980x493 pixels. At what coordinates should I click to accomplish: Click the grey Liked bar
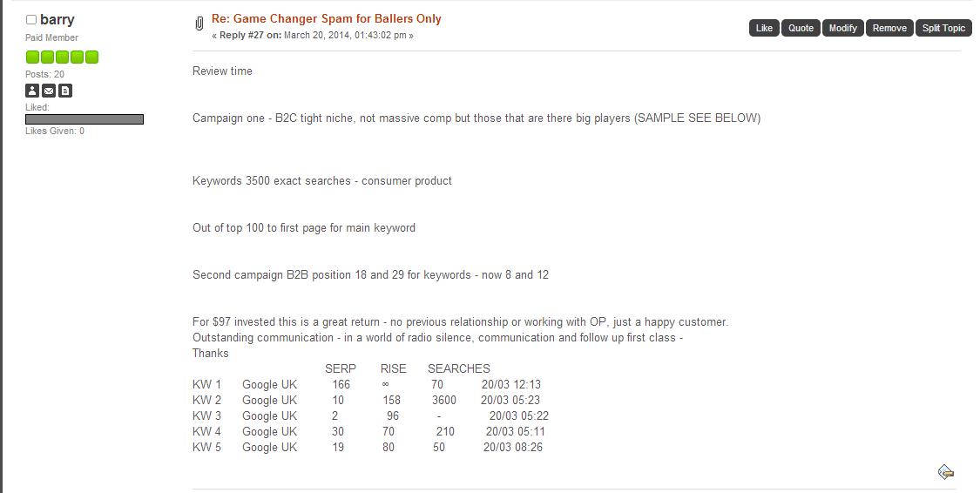pyautogui.click(x=84, y=119)
